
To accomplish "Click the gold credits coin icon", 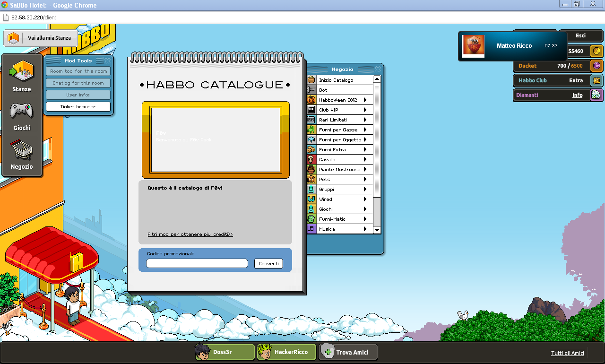I will tap(596, 51).
